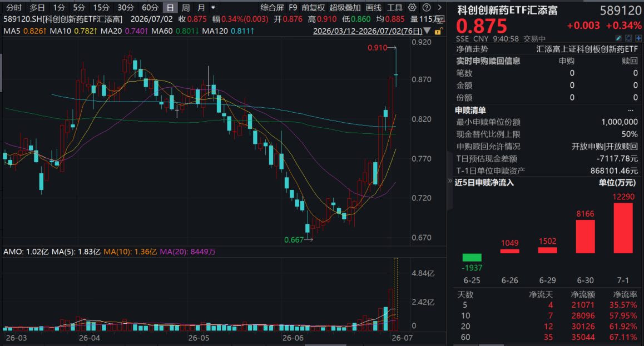The height and width of the screenshot is (346, 644).
Task: Open more period options dropdown after 月
Action: tap(213, 7)
